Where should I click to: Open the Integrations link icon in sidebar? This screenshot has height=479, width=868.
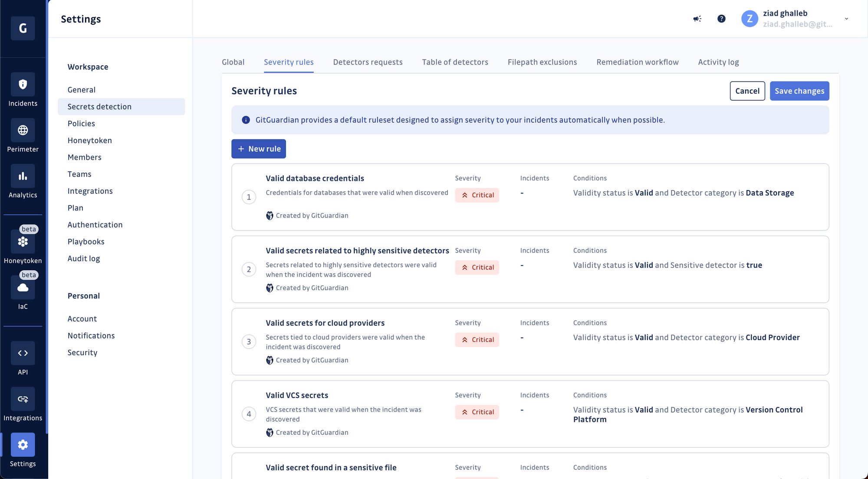tap(23, 399)
